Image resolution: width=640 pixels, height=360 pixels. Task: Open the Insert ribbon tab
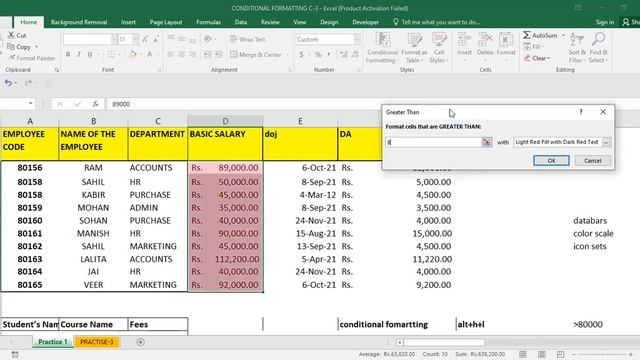[x=128, y=22]
